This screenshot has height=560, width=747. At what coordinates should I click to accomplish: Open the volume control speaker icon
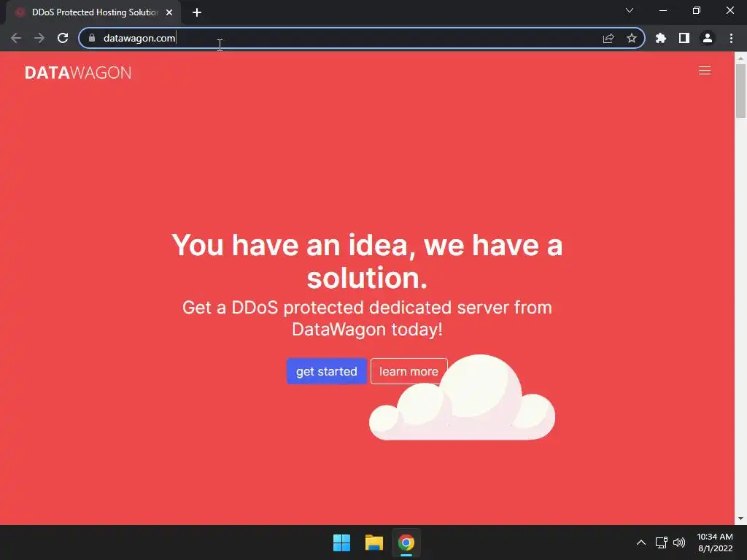[679, 542]
